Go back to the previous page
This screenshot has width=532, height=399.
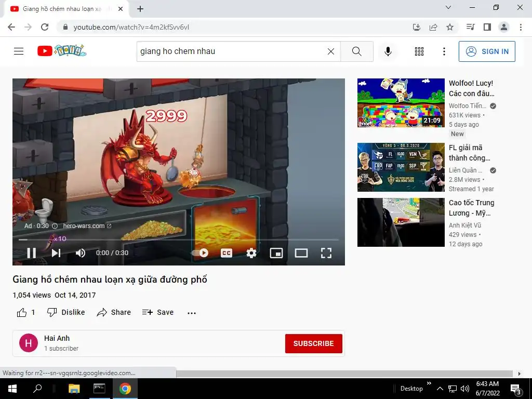(x=11, y=27)
